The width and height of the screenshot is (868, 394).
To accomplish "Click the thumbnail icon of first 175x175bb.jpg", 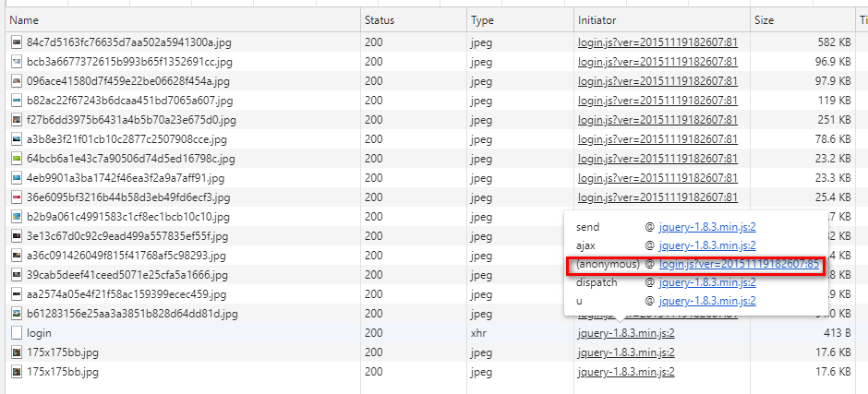I will pos(17,352).
